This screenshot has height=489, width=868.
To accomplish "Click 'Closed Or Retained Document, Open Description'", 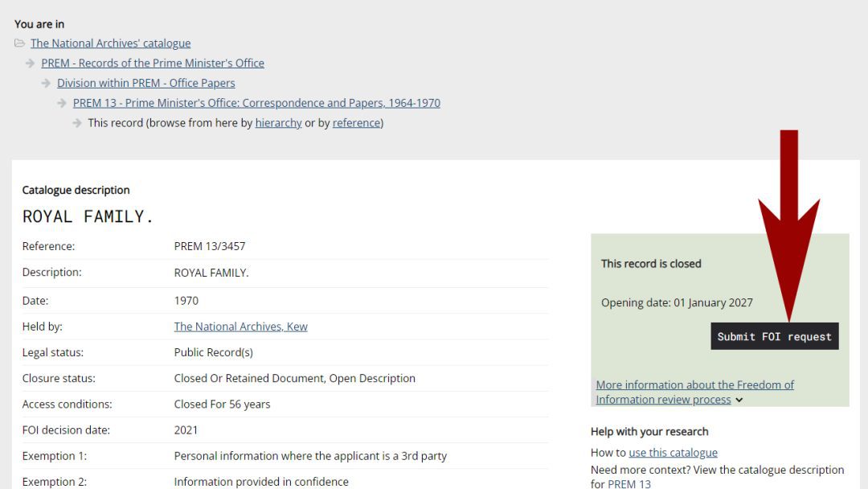I will click(294, 378).
